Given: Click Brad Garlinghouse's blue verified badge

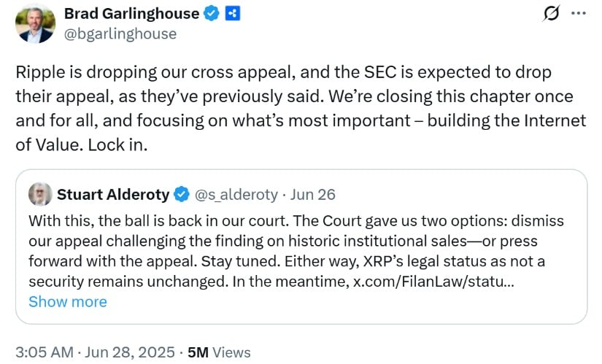Looking at the screenshot, I should 211,14.
